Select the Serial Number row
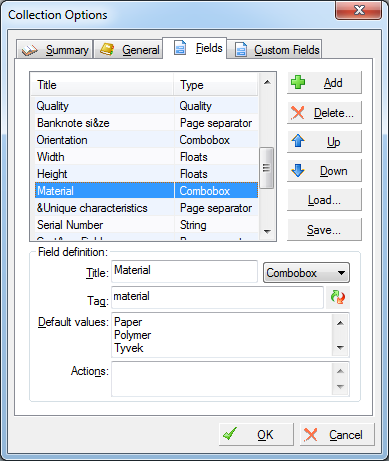Screen dimensions: 389x461 [x=145, y=225]
